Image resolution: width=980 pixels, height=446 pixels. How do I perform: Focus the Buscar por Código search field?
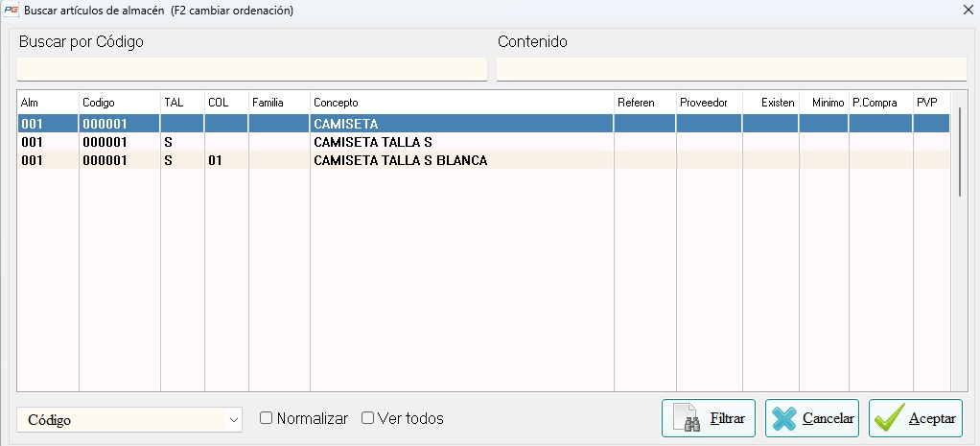[x=252, y=69]
